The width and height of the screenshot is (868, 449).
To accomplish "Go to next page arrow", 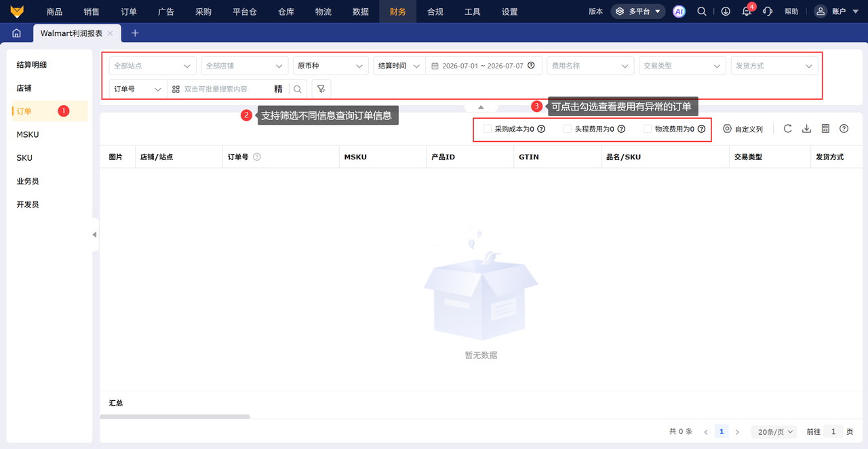I will point(737,432).
